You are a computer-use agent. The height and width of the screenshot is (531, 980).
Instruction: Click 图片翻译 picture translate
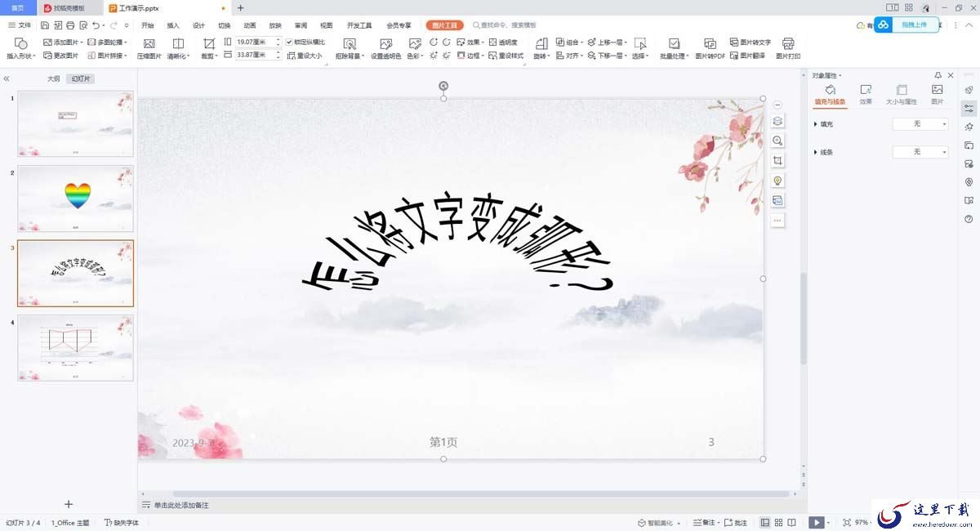[747, 56]
